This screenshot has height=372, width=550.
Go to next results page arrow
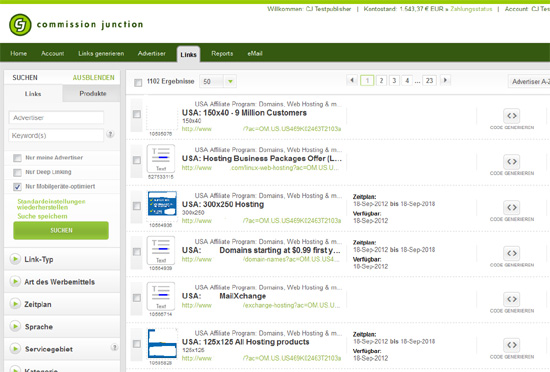(445, 80)
